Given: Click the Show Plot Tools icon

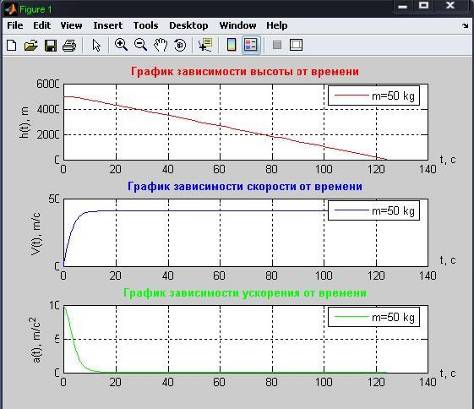Looking at the screenshot, I should [296, 45].
